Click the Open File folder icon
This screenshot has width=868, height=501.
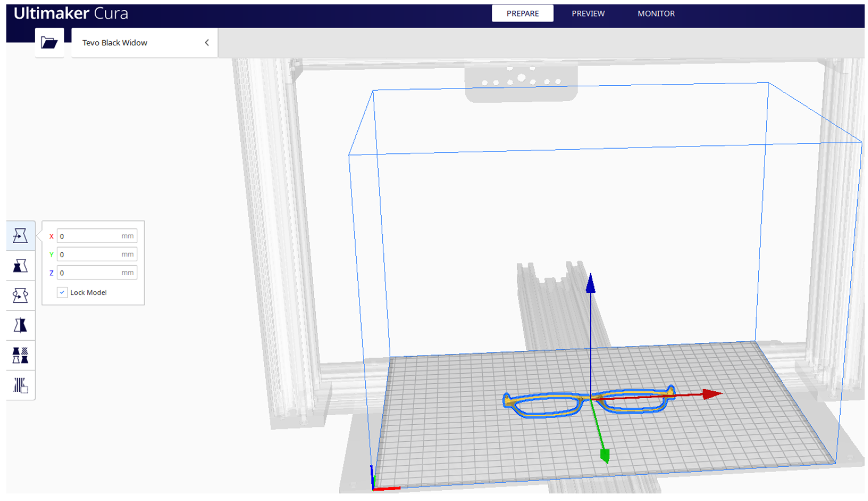[49, 43]
